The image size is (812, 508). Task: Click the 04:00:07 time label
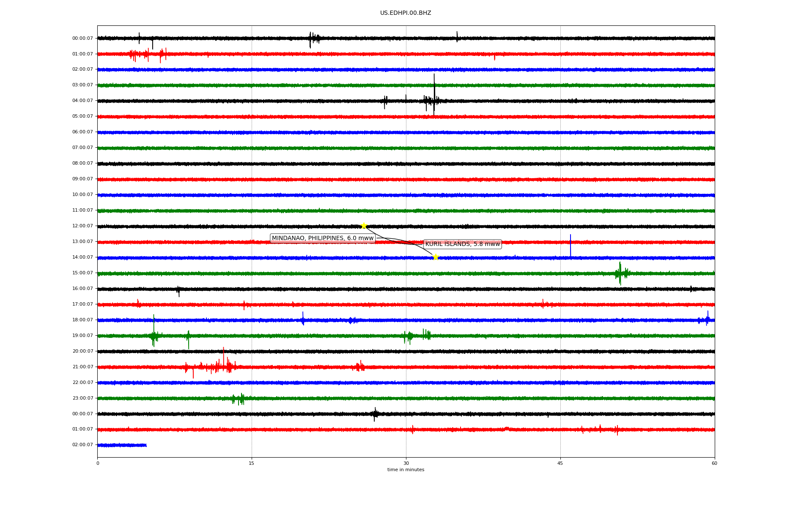pyautogui.click(x=82, y=101)
